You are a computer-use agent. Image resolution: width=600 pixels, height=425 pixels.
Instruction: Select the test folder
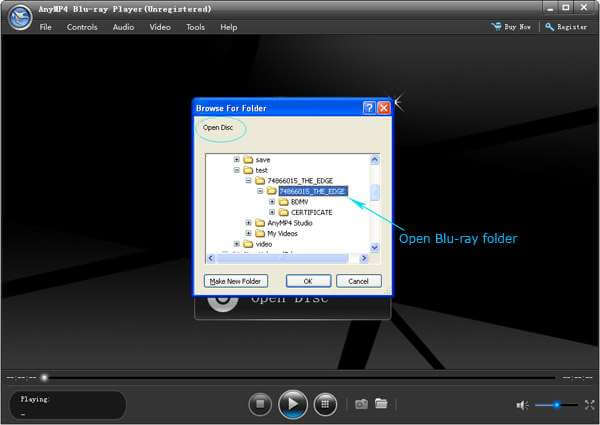point(261,170)
